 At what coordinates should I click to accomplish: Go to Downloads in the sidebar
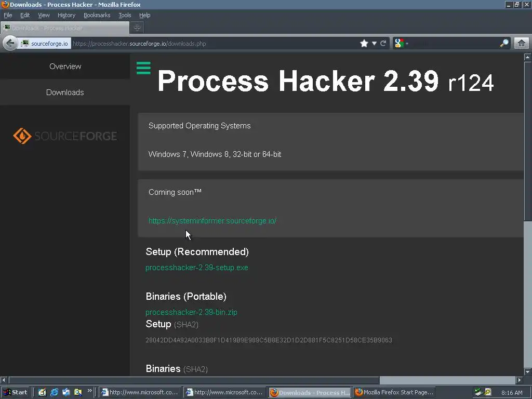pos(65,92)
